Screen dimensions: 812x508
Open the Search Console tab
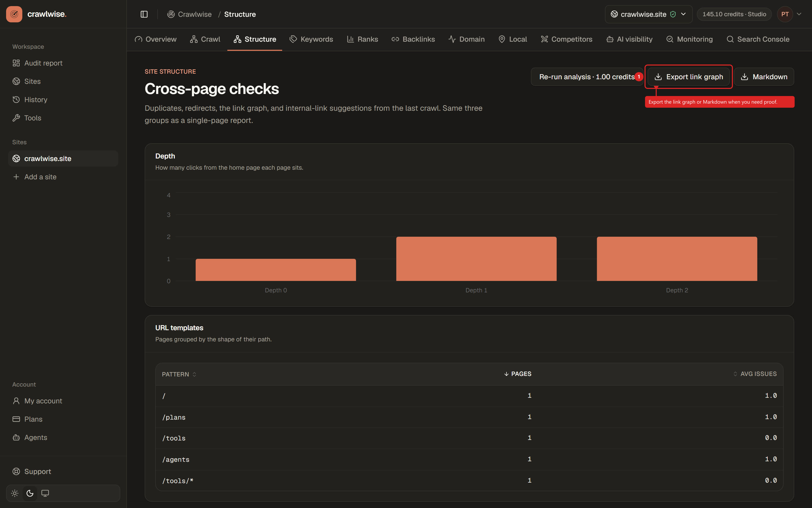tap(758, 39)
